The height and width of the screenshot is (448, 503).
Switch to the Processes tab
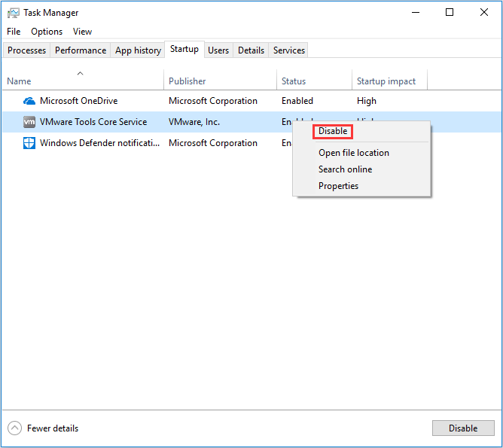coord(26,50)
